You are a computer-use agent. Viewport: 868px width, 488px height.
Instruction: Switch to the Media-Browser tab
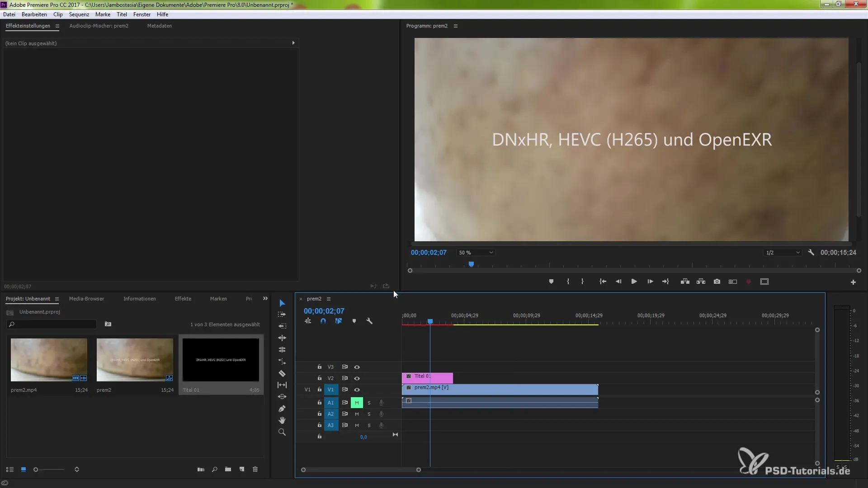click(x=86, y=299)
